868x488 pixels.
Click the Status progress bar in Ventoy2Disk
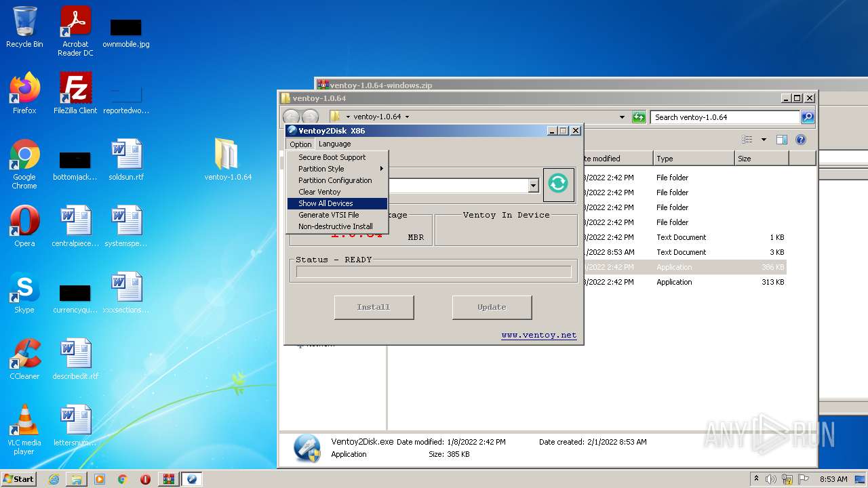433,272
